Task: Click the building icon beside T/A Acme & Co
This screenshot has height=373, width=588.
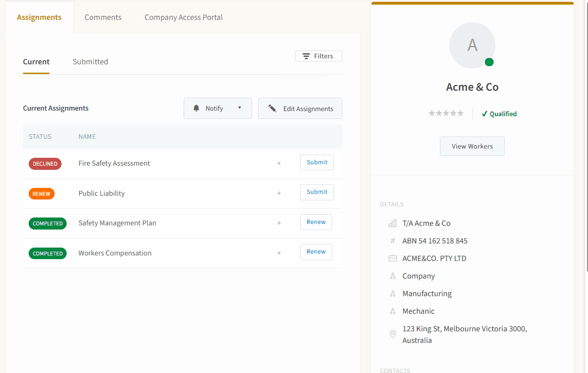Action: (393, 223)
